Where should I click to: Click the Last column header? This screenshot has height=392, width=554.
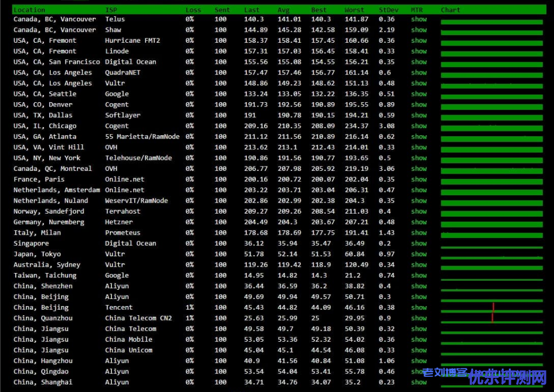252,10
